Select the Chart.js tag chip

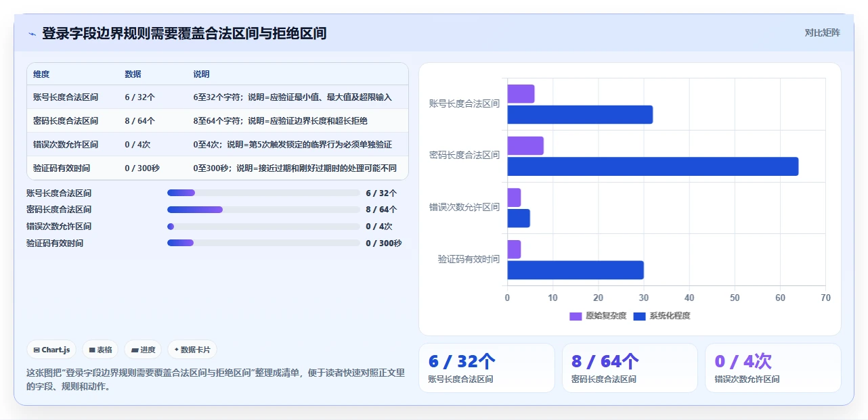52,350
